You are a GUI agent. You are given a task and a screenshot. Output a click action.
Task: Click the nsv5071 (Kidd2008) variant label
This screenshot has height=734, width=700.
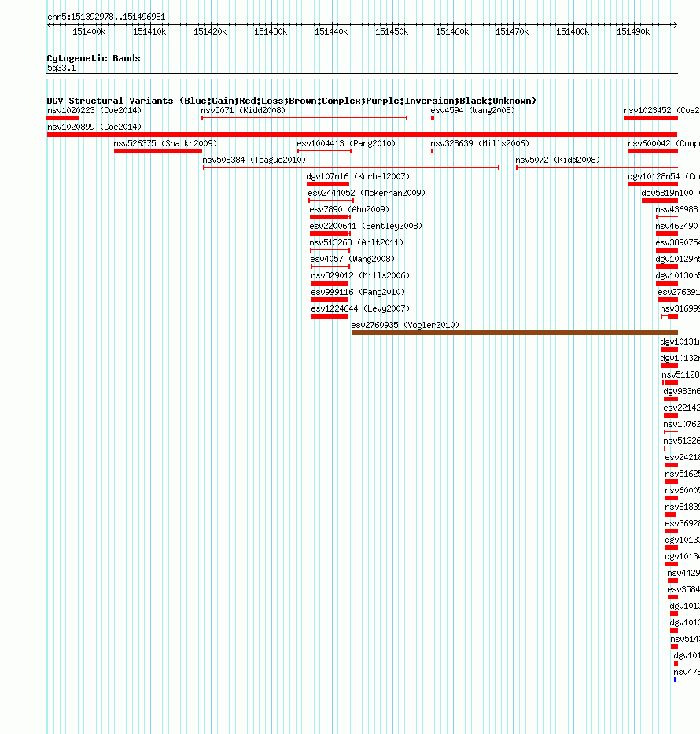pyautogui.click(x=243, y=110)
